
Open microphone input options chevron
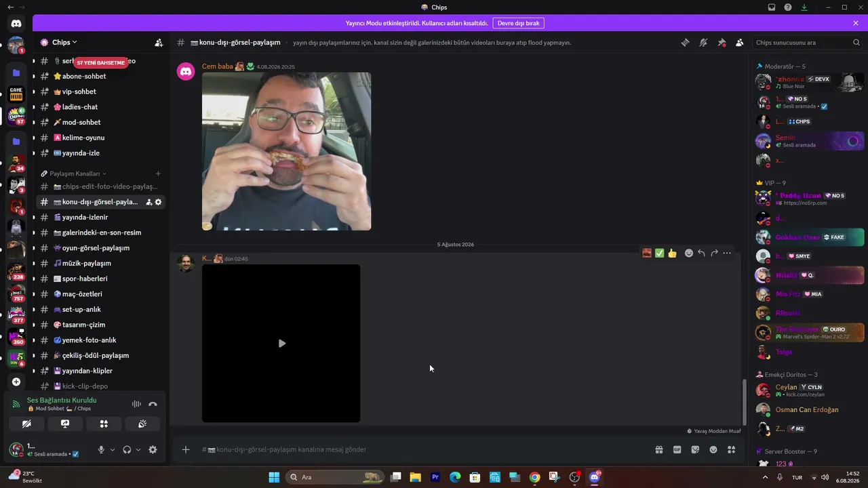click(x=113, y=449)
